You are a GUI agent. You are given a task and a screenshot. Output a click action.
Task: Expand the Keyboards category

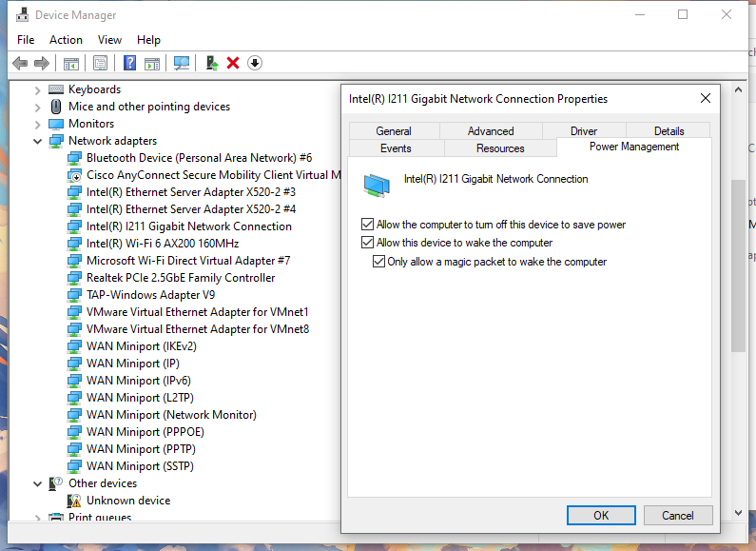pos(37,89)
